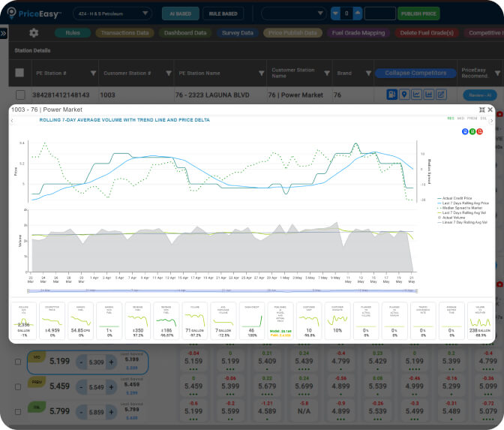Click the AI BASED button
The image size is (504, 430).
[x=180, y=14]
